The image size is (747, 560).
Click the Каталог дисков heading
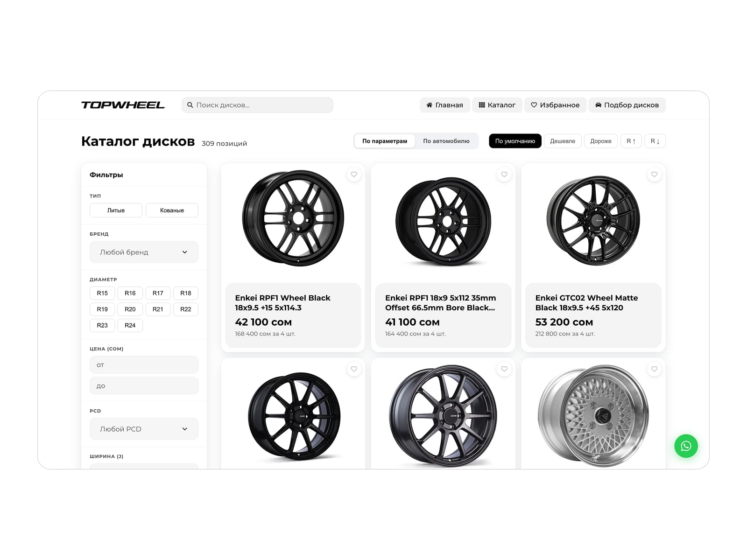click(138, 141)
